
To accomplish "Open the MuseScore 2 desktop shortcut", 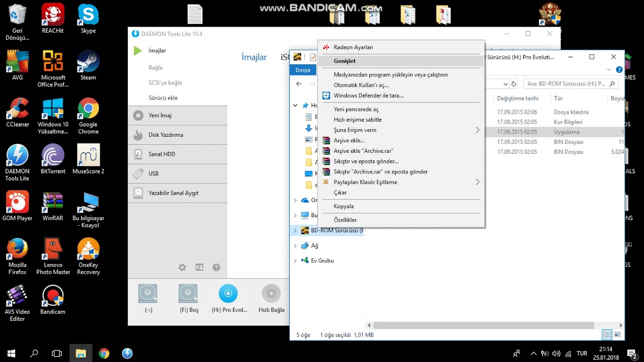I will tap(88, 159).
